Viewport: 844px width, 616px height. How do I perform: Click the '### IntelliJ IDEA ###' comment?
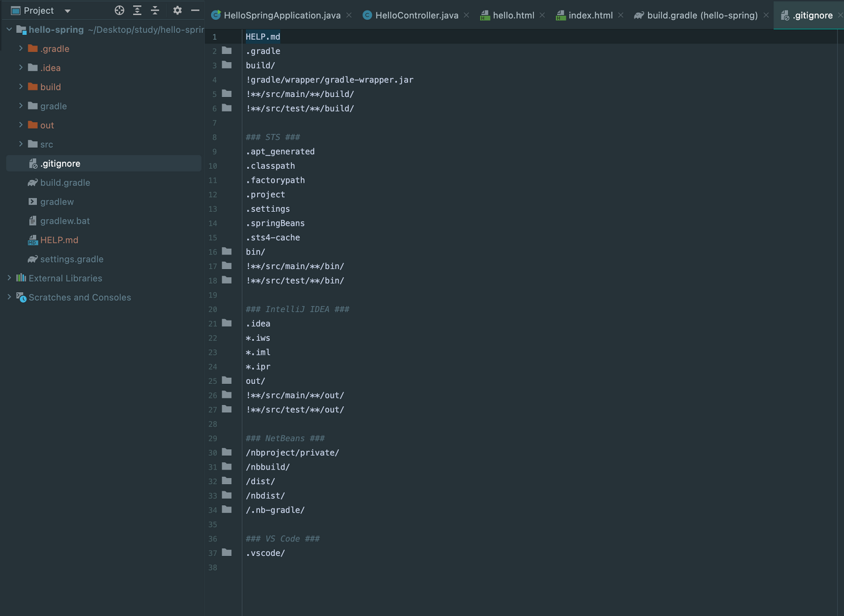[297, 309]
